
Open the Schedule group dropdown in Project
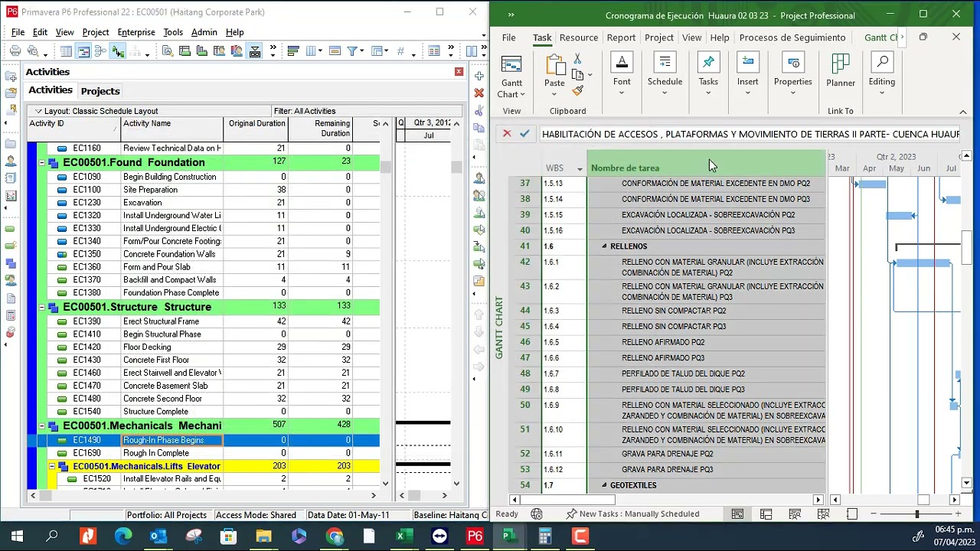tap(665, 75)
